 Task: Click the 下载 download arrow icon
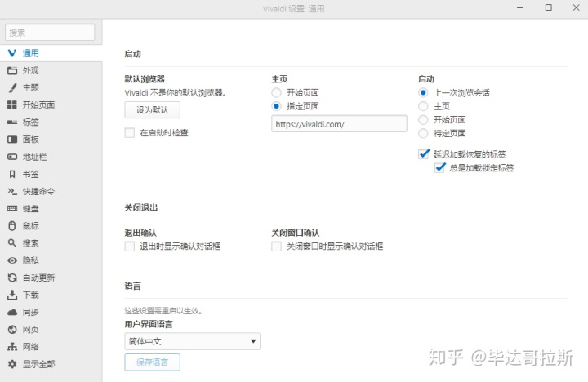(12, 295)
